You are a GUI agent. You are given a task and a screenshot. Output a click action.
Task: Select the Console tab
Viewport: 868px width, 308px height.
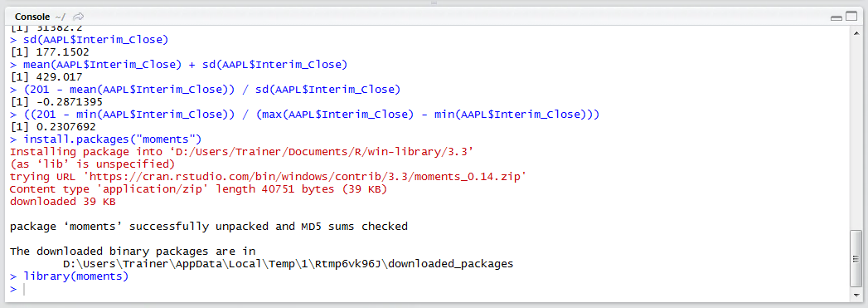click(32, 17)
